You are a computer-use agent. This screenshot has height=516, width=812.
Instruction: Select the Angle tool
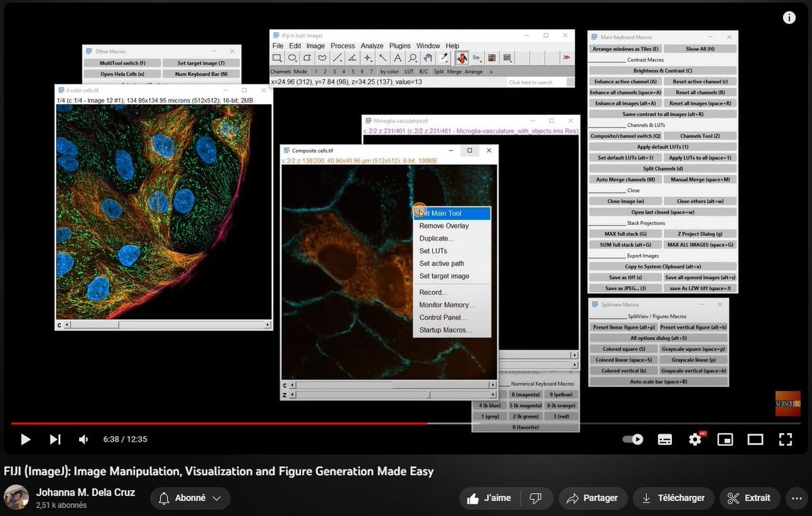click(352, 58)
